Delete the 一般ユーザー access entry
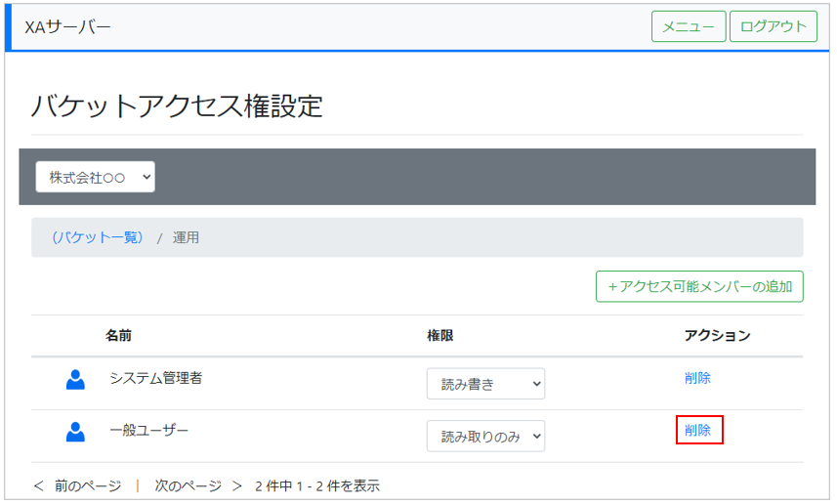Image resolution: width=837 pixels, height=504 pixels. coord(698,430)
